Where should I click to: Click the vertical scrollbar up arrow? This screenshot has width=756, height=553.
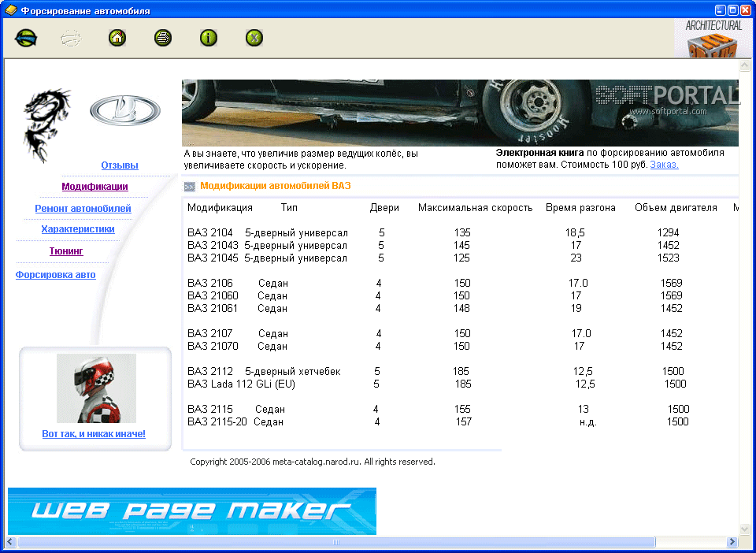click(746, 65)
